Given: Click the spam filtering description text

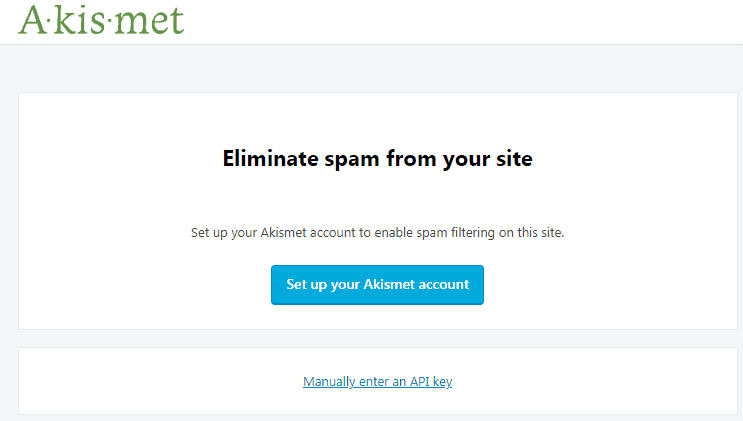Looking at the screenshot, I should 377,233.
